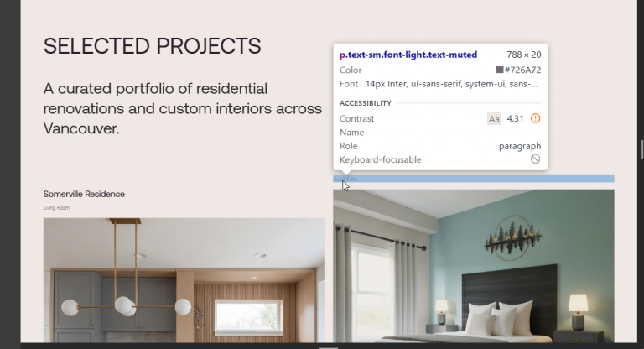Click the curated portfolio description paragraph
644x349 pixels.
point(183,108)
